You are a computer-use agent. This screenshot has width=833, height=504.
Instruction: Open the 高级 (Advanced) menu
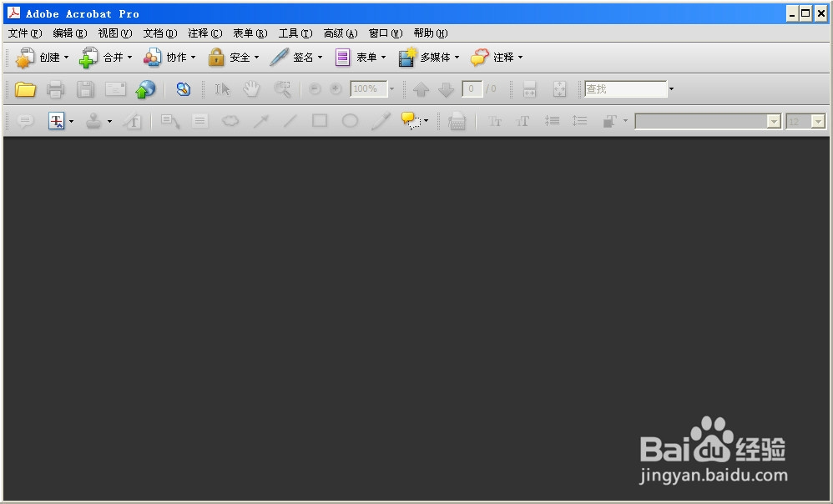click(x=341, y=33)
